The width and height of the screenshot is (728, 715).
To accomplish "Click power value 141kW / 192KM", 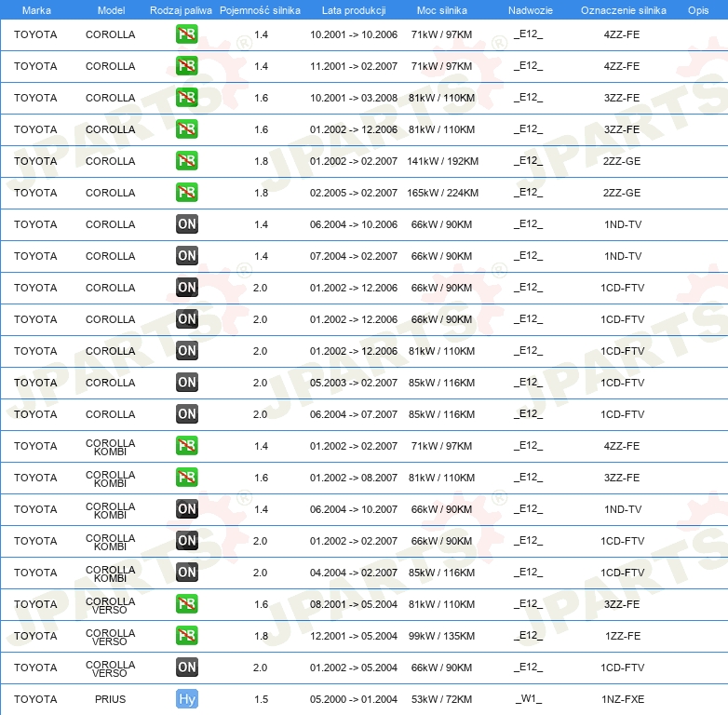I will 442,161.
